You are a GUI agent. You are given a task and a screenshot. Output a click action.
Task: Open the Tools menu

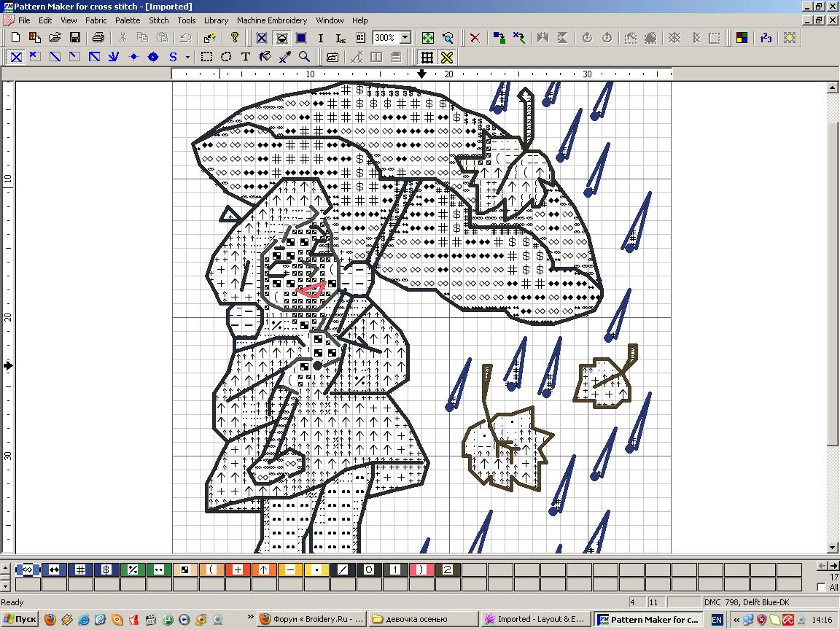point(187,20)
